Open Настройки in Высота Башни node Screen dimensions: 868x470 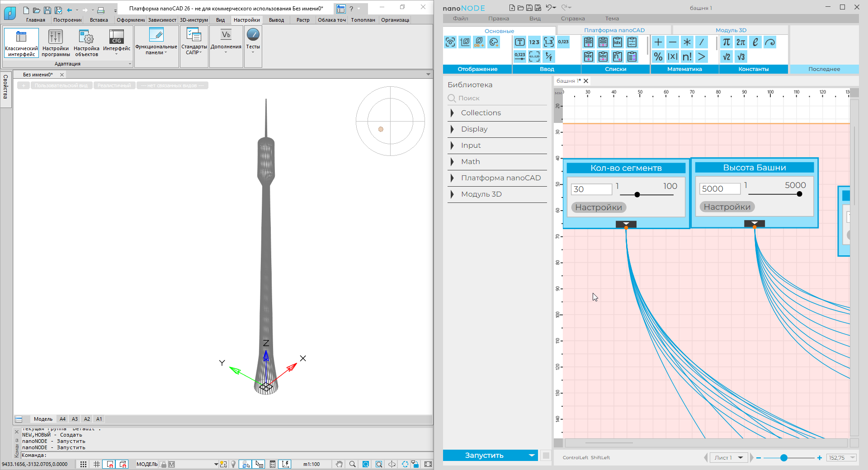tap(727, 207)
